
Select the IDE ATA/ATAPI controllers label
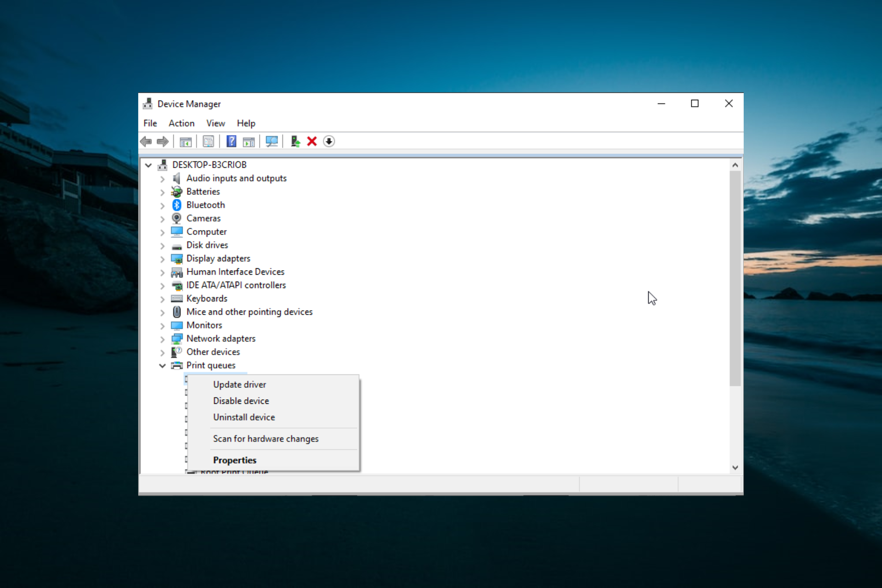click(236, 285)
